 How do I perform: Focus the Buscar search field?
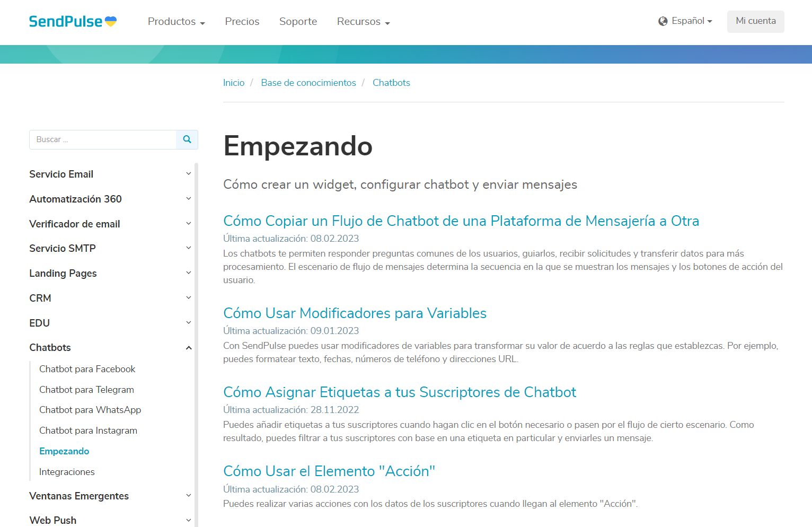pos(103,139)
